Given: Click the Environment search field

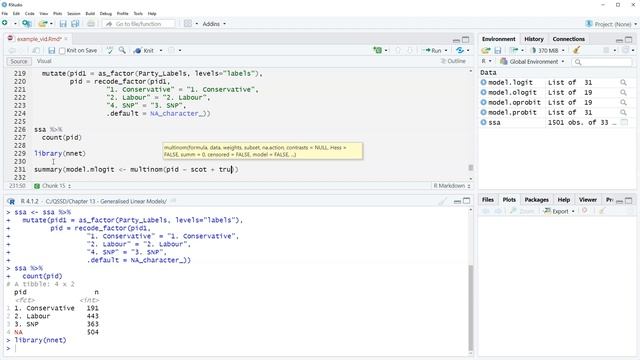Looking at the screenshot, I should [x=602, y=62].
